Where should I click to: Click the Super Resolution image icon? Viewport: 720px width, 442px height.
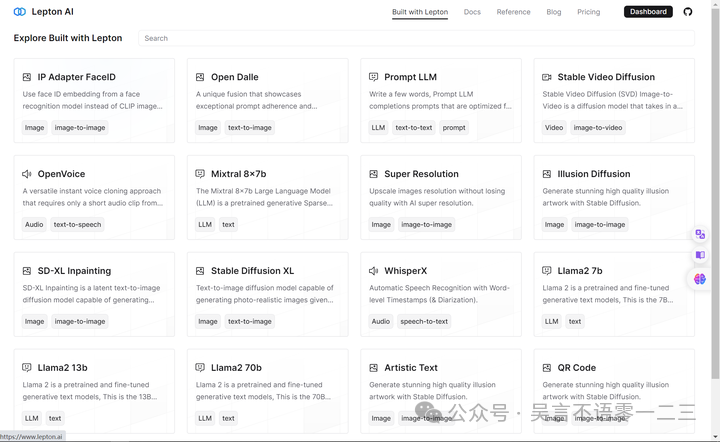click(373, 174)
